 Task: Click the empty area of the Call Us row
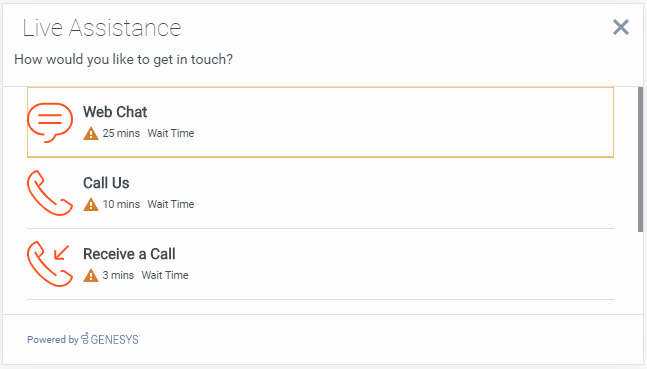(404, 193)
